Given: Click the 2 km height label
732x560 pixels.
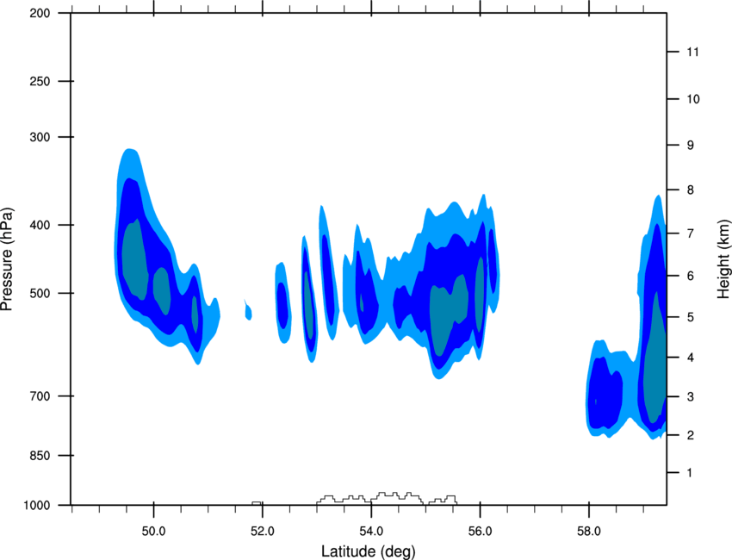Looking at the screenshot, I should (x=691, y=435).
